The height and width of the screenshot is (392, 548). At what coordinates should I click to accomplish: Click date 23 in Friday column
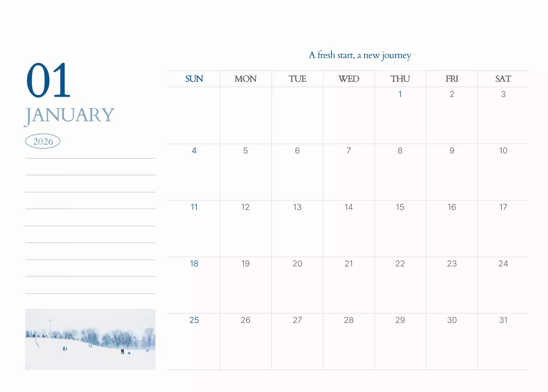point(452,264)
